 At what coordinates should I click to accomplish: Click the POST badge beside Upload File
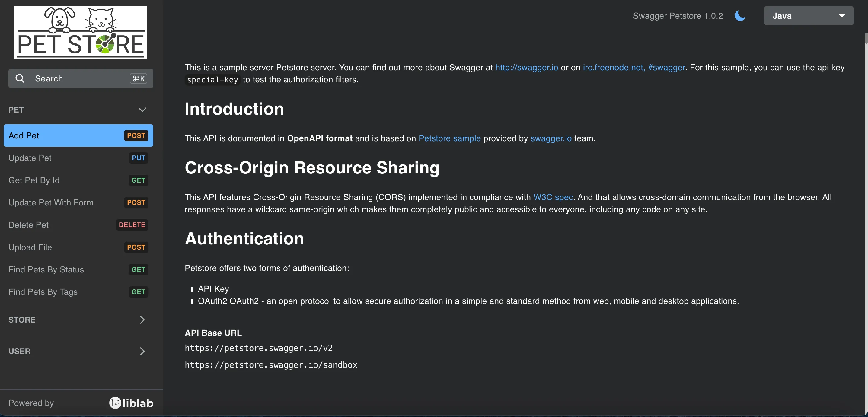(136, 247)
